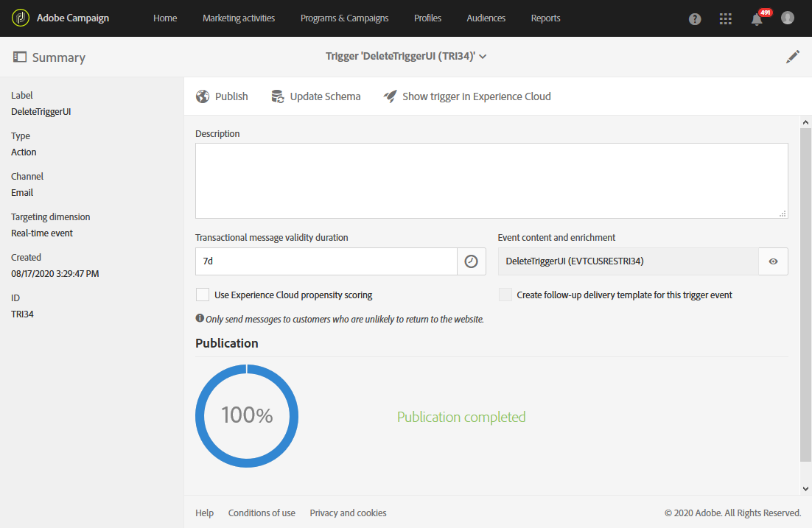Open the Reports menu
Viewport: 812px width, 528px height.
click(x=545, y=18)
